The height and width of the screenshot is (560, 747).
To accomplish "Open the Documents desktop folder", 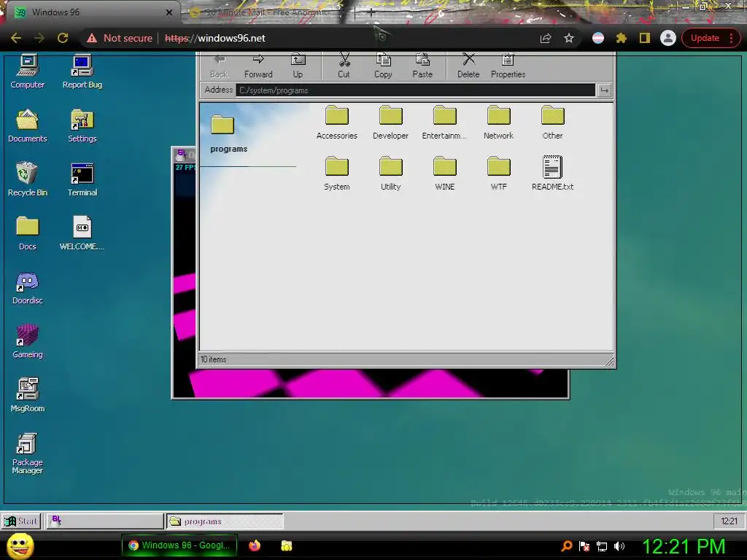I will (27, 125).
